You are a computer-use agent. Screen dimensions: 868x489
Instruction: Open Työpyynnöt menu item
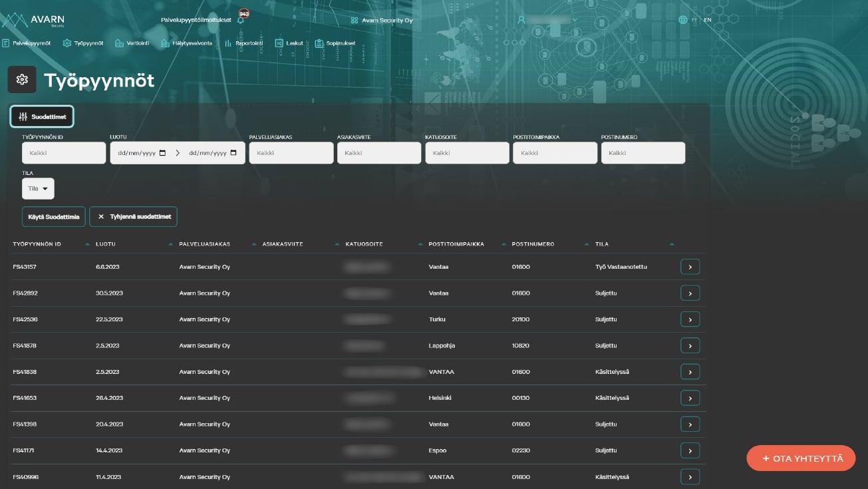83,43
